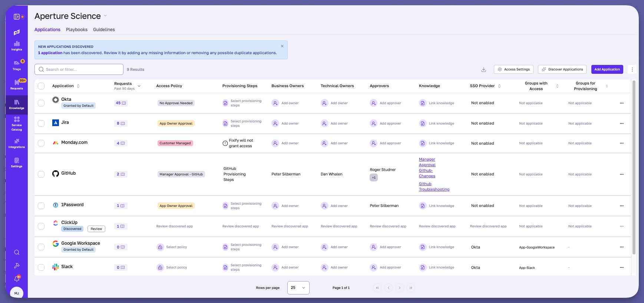Open Requests Past 90 days dropdown
Viewport: 644px width, 303px height.
point(139,86)
